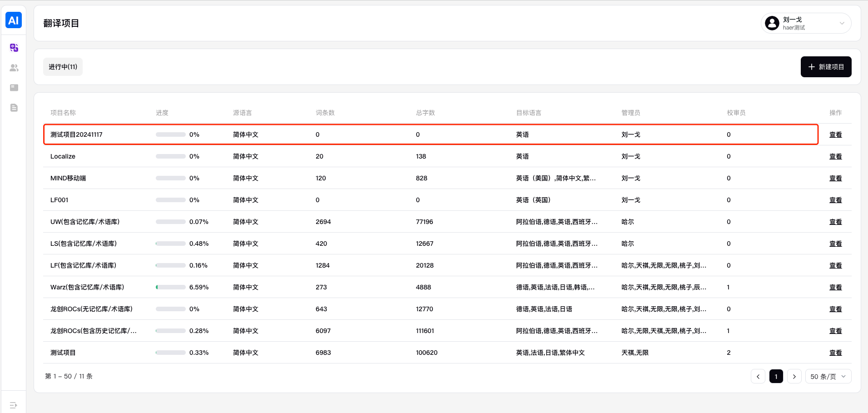Select the 进行中(11) tab
Image resolution: width=868 pixels, height=413 pixels.
[63, 67]
